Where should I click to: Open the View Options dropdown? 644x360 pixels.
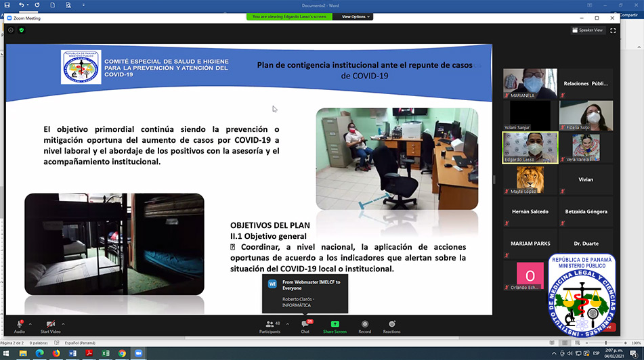[356, 17]
